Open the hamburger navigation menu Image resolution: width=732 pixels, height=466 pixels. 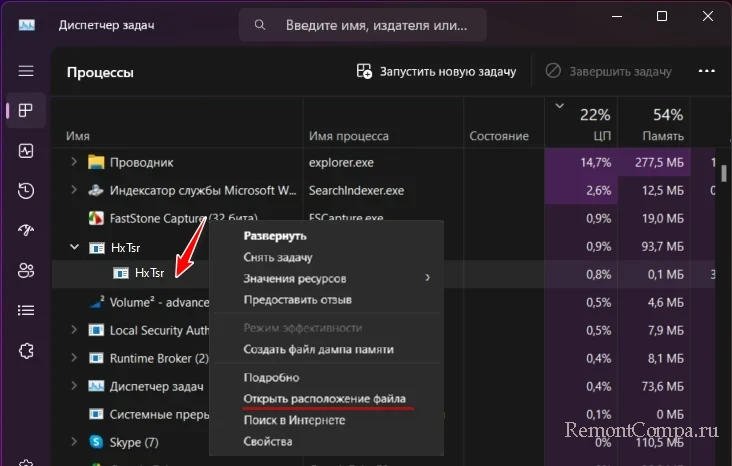coord(26,71)
